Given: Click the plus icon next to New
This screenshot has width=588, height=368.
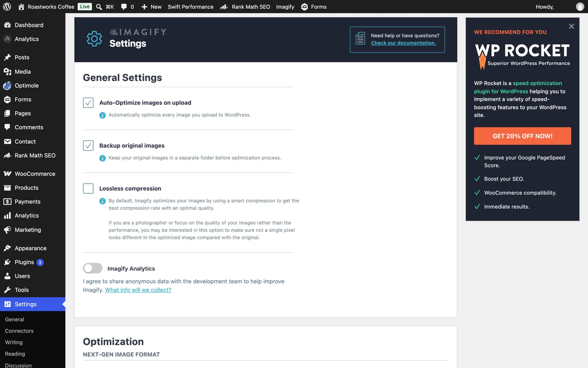Looking at the screenshot, I should 144,7.
